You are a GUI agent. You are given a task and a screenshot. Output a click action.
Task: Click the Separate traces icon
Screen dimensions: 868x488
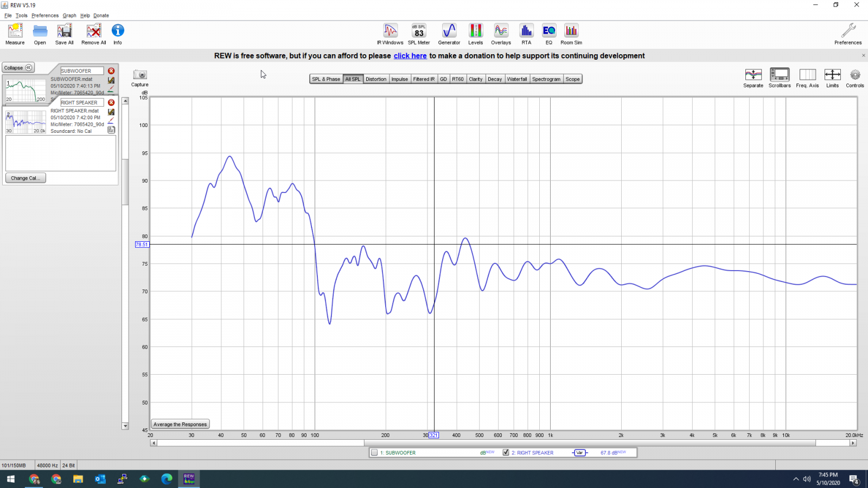click(x=754, y=75)
